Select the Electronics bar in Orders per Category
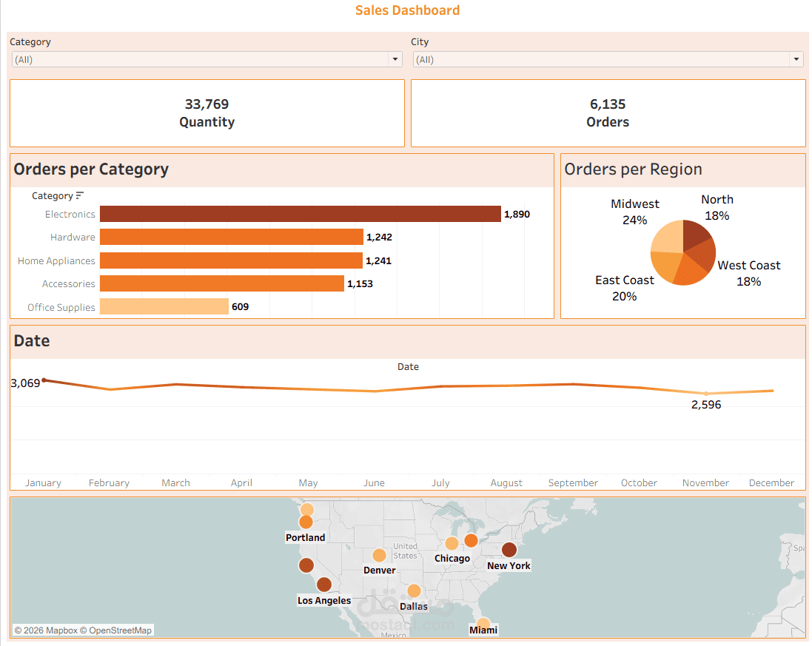 click(296, 214)
